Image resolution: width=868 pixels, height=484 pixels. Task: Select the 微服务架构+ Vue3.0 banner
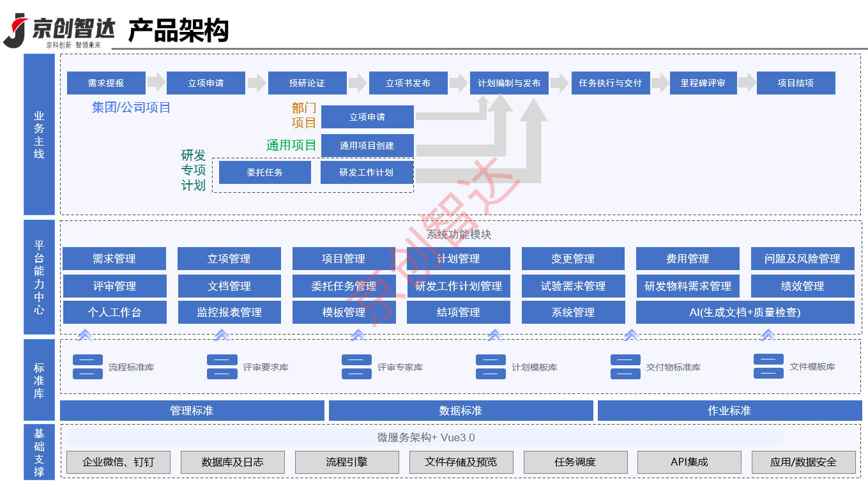[x=426, y=438]
